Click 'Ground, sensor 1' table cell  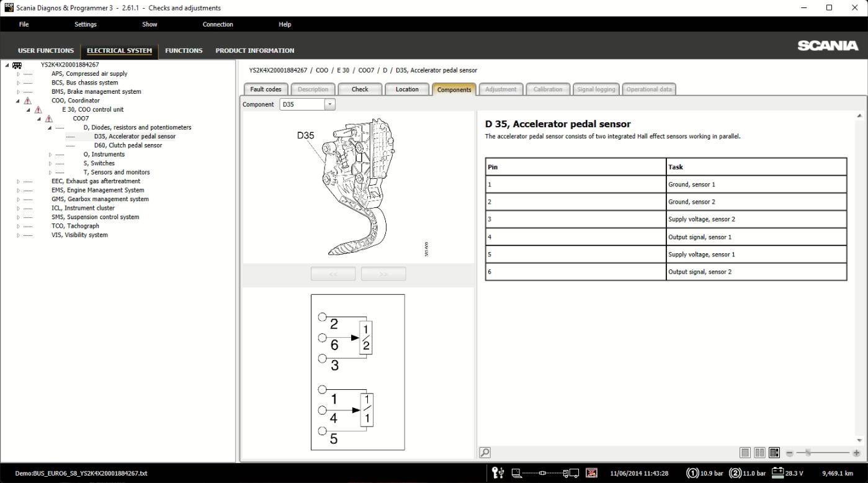pos(756,184)
